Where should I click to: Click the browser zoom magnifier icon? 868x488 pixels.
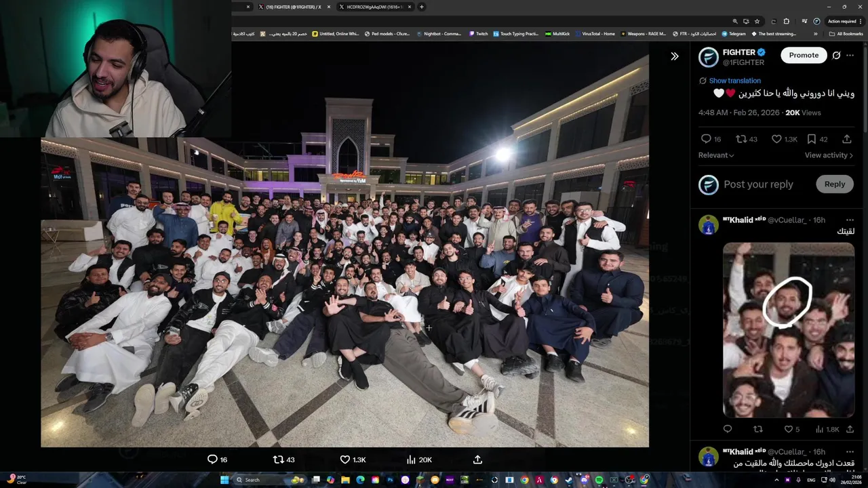(735, 21)
